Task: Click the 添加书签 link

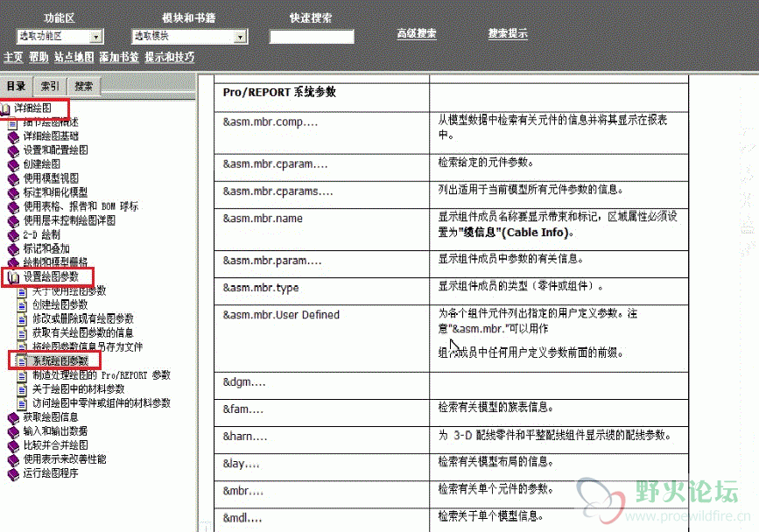Action: 119,57
